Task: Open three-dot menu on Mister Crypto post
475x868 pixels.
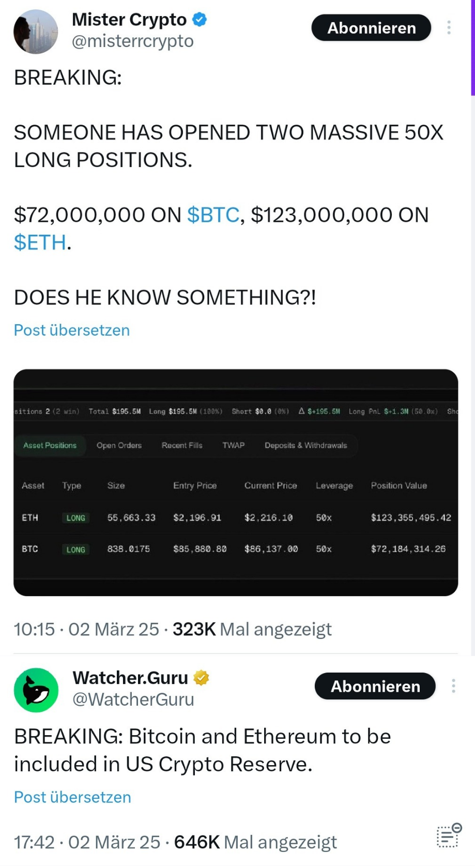Action: 449,27
